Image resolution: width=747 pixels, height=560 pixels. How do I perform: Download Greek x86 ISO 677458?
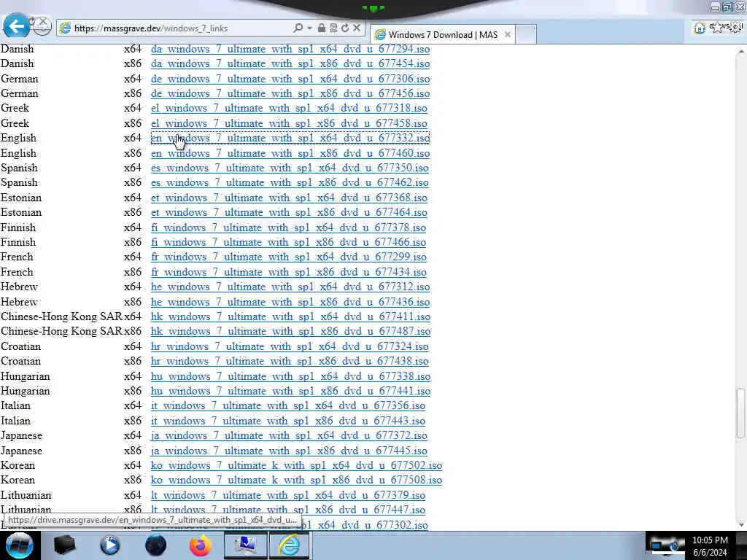289,123
